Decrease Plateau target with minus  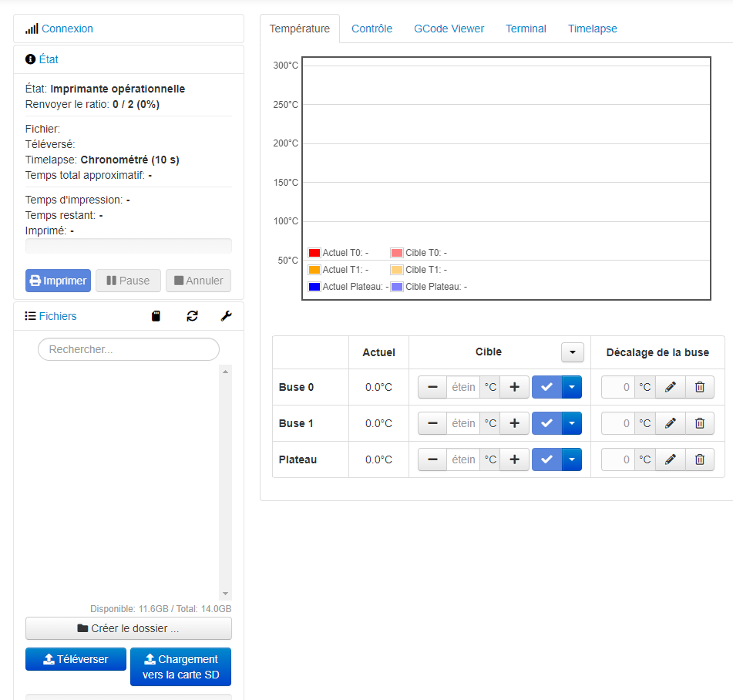(x=432, y=459)
